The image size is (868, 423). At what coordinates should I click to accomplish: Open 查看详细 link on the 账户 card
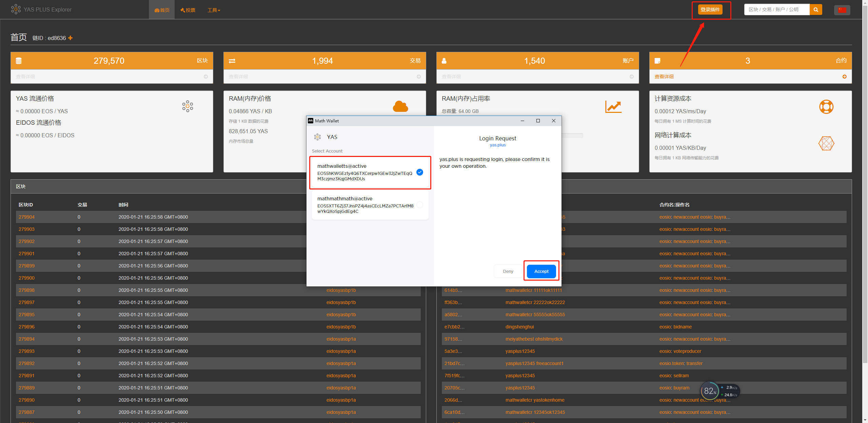pyautogui.click(x=451, y=77)
